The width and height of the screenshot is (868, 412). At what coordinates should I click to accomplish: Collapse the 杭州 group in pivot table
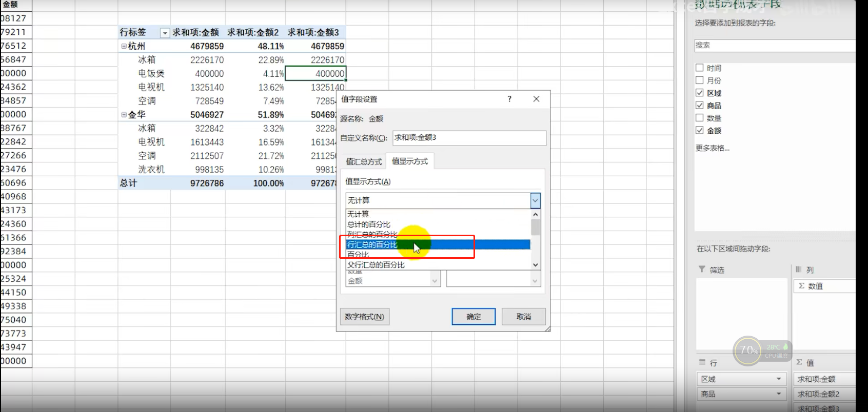coord(124,46)
